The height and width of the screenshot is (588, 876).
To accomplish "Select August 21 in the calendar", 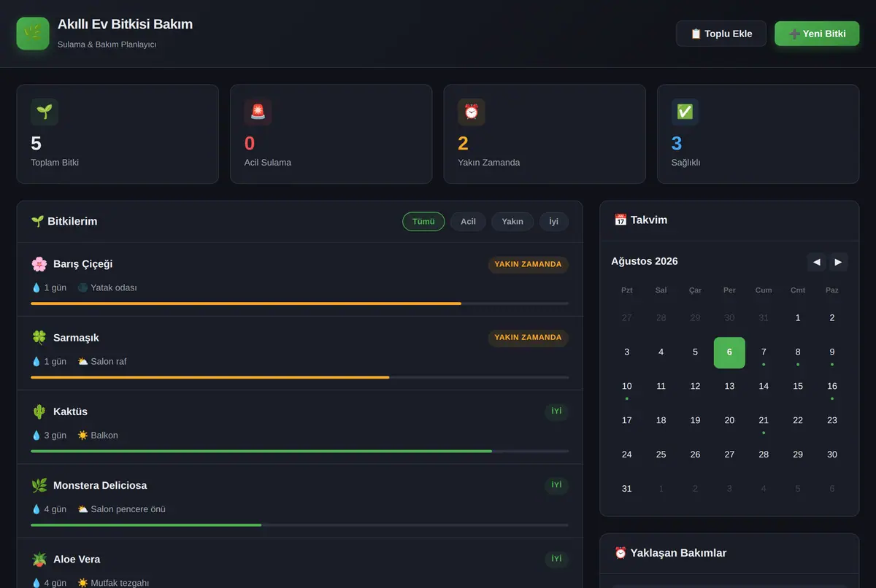I will point(764,421).
